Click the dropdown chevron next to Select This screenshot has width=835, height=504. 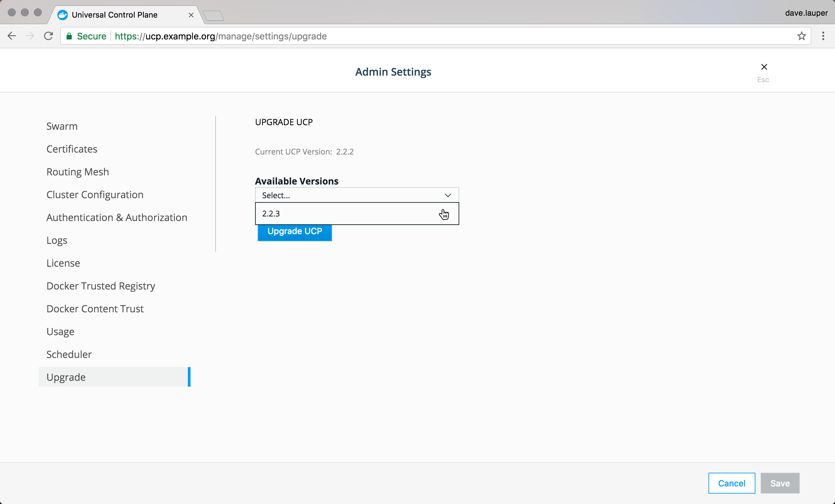pyautogui.click(x=448, y=195)
